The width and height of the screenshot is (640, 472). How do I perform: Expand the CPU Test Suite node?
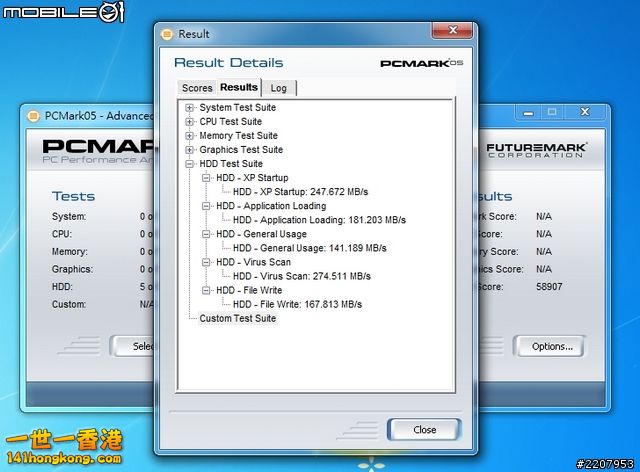click(190, 122)
